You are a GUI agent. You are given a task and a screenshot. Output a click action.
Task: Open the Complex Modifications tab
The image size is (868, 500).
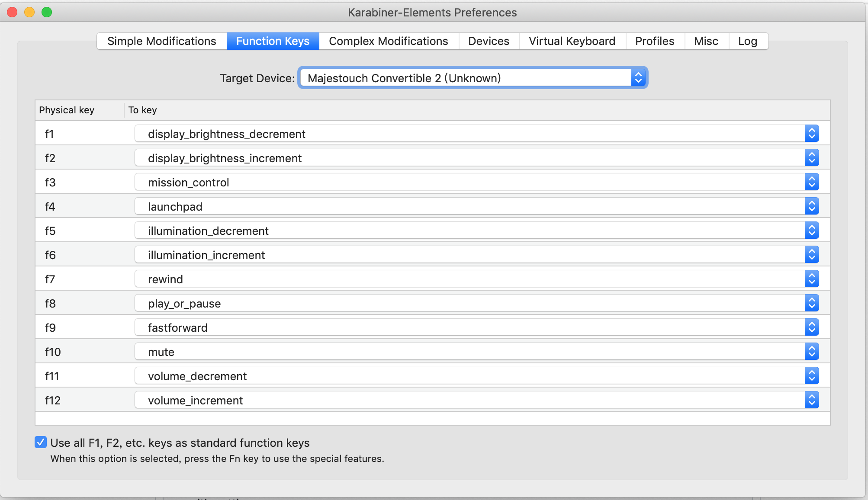coord(388,41)
